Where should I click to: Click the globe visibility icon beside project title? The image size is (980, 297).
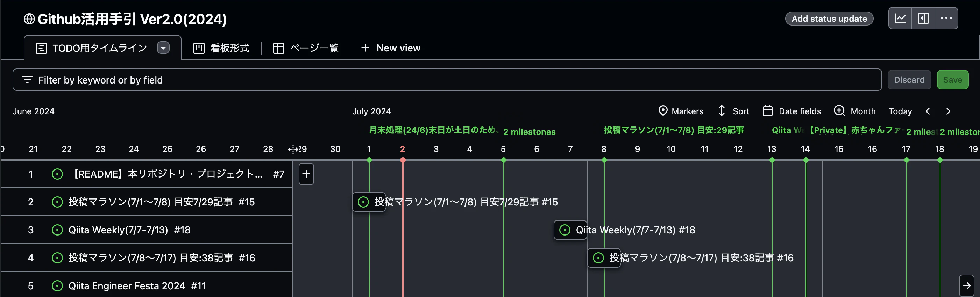(x=29, y=19)
